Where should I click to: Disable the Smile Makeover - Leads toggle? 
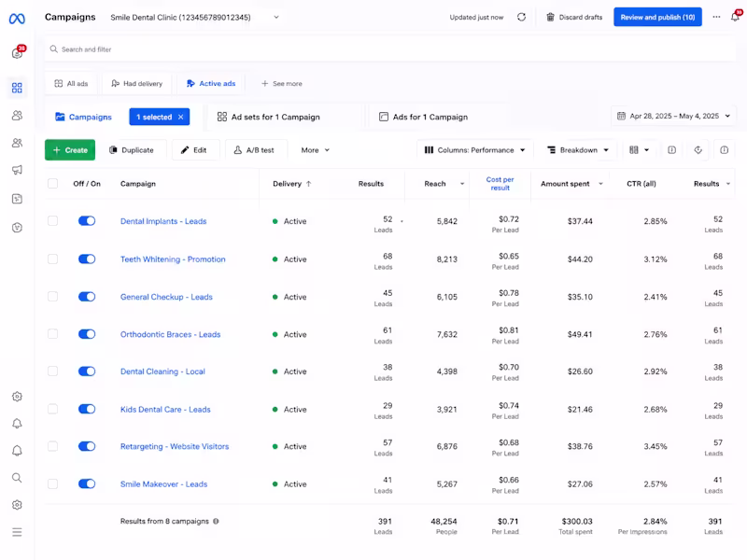87,483
